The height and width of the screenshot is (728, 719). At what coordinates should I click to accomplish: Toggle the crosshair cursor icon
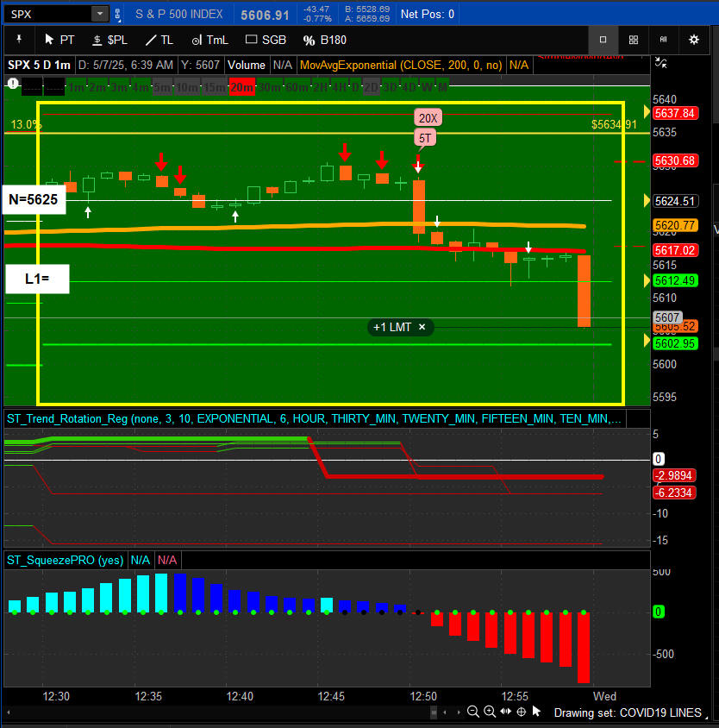tap(522, 712)
